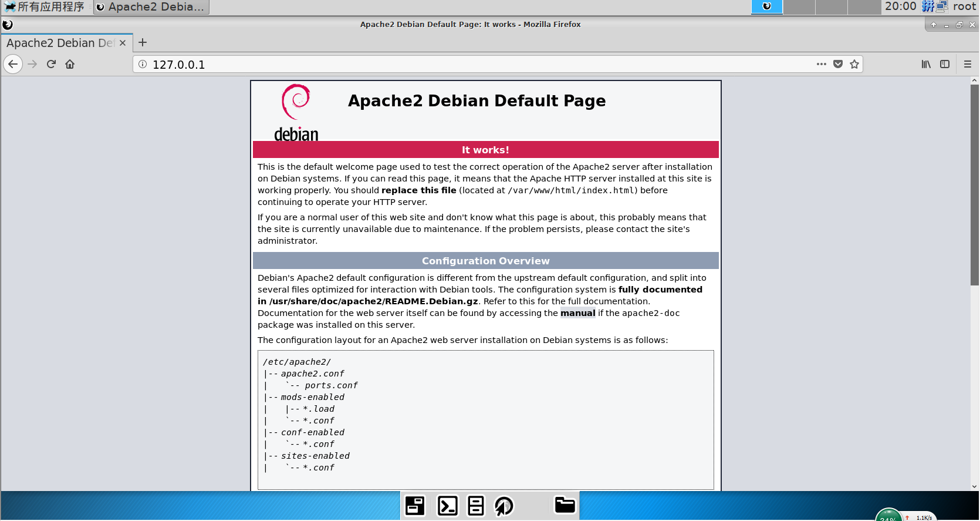
Task: Click the Debian logo on the page
Action: click(296, 113)
